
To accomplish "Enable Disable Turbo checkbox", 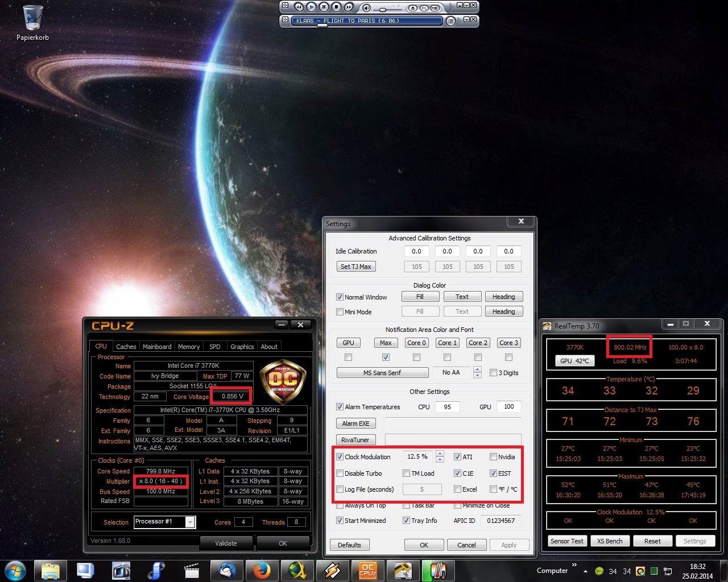I will coord(340,473).
